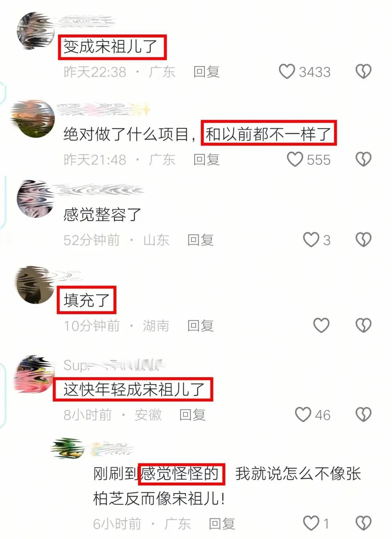
Task: Like the comment with 3433 likes
Action: (x=287, y=72)
